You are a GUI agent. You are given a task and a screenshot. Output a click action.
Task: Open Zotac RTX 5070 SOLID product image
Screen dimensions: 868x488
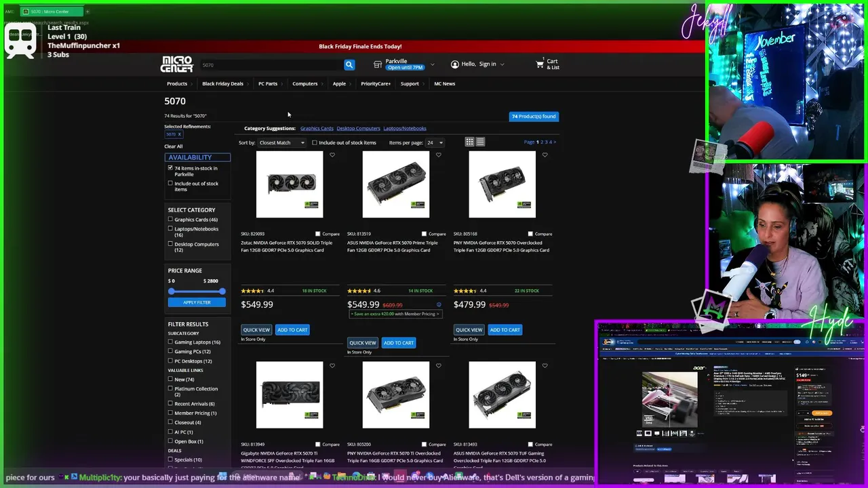290,184
